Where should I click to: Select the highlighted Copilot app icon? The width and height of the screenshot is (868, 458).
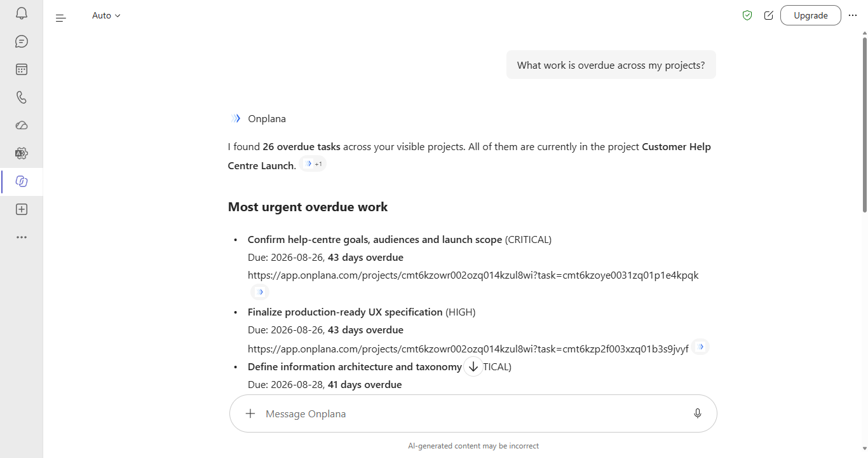[x=22, y=181]
